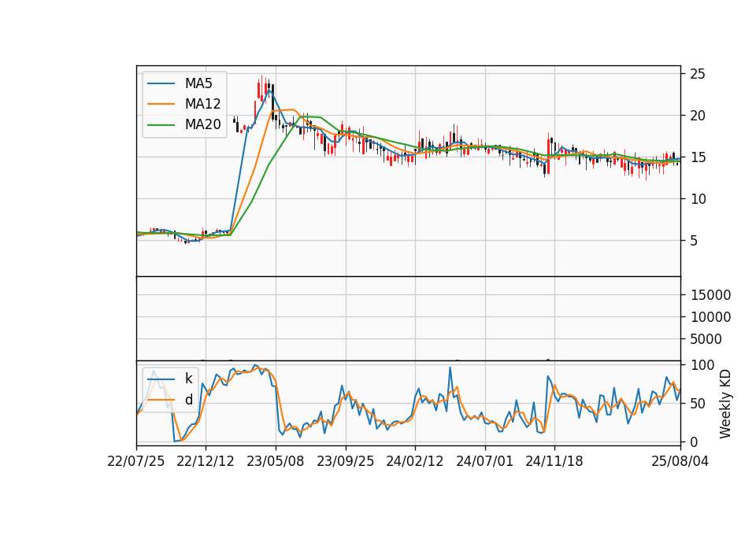Click the KD axis value 50
Viewport: 756px width, 543px height.
point(698,404)
